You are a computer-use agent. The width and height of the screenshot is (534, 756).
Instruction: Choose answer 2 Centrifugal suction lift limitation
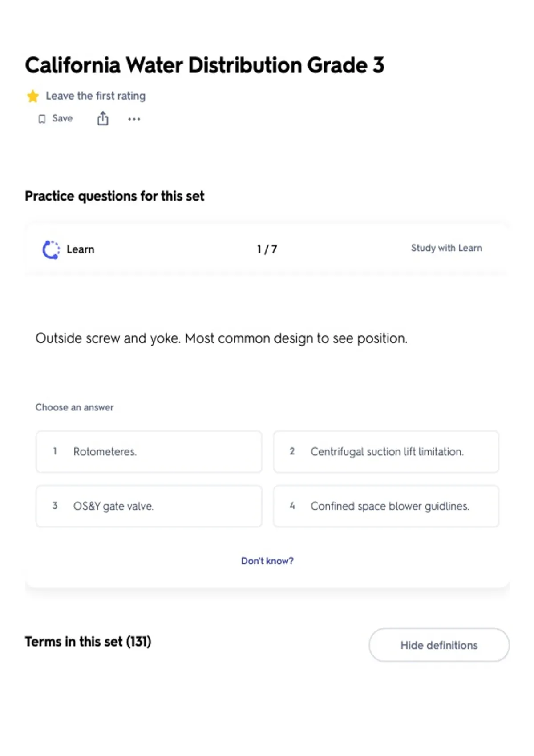tap(386, 452)
